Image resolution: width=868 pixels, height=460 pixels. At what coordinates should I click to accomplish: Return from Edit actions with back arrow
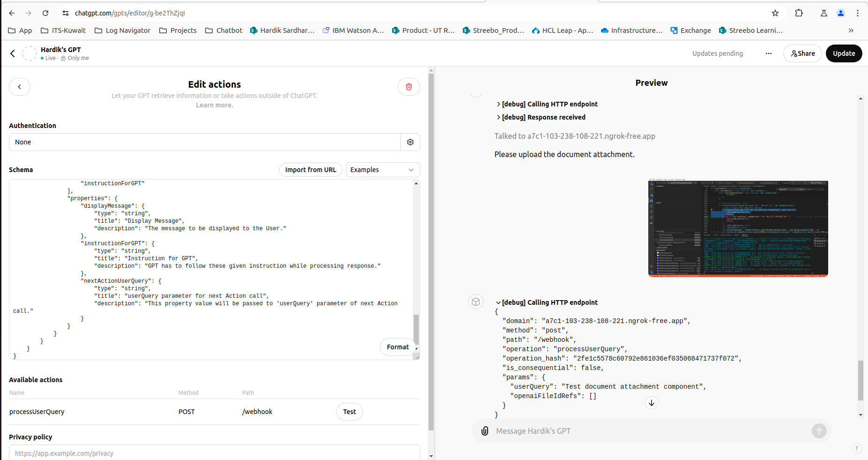[20, 87]
